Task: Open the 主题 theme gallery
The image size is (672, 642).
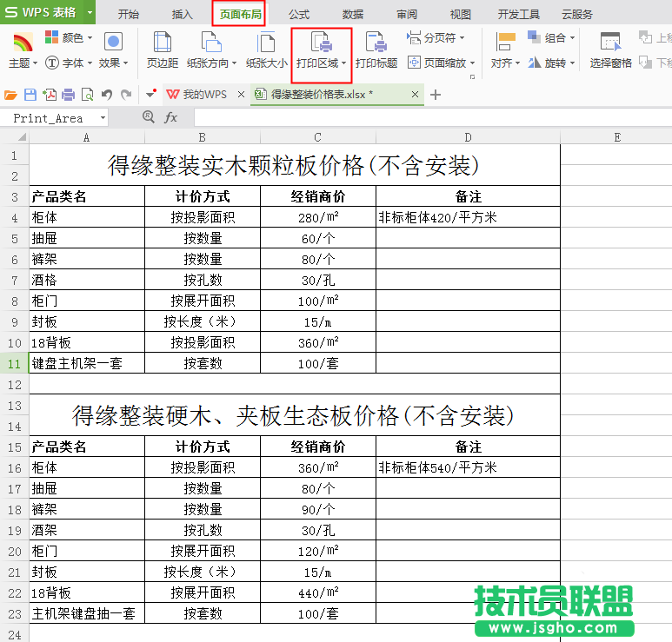Action: coord(23,50)
